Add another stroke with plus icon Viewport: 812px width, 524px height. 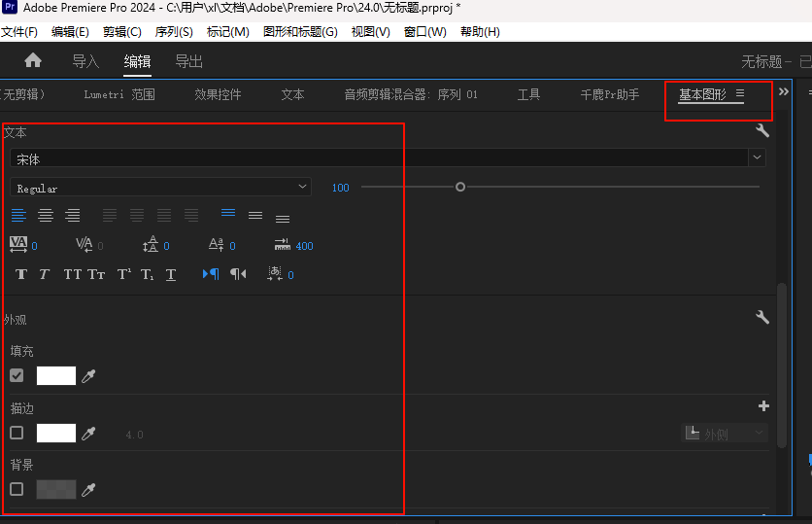[763, 405]
